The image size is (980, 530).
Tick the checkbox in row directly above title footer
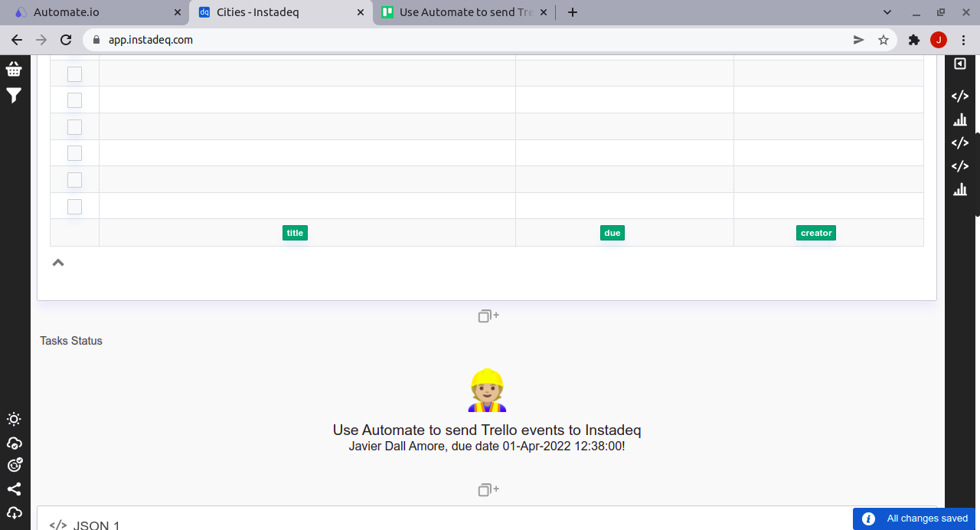pyautogui.click(x=74, y=206)
